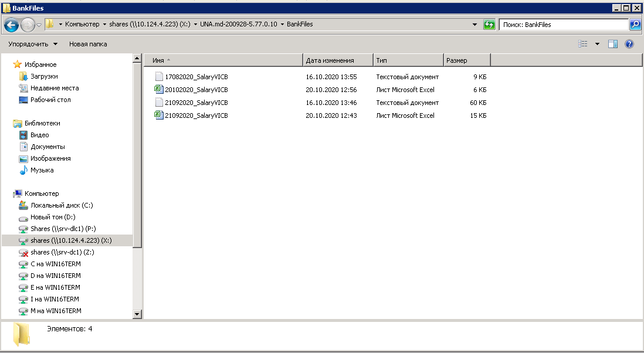Click the Компьютер breadcrumb in address bar

pos(82,24)
